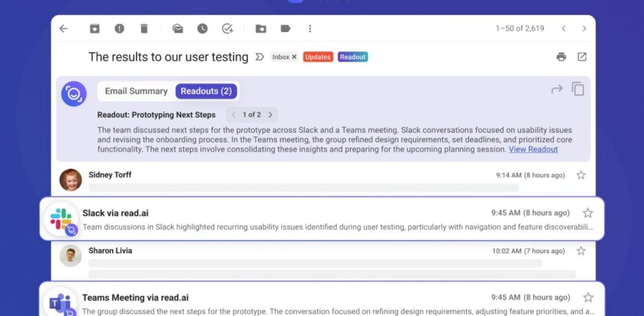Screen dimensions: 644x316
Task: Delete the email with trash icon
Action: [x=144, y=29]
